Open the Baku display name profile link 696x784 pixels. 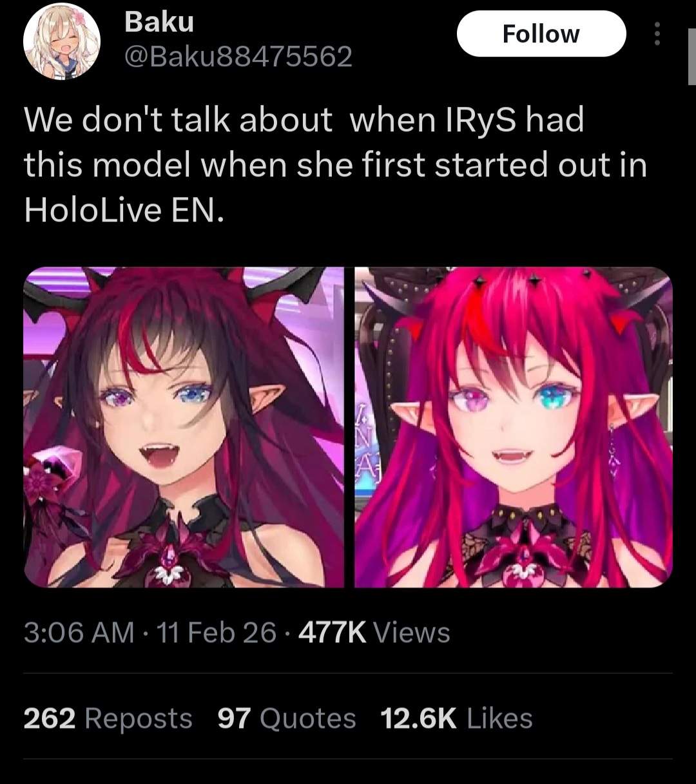point(159,22)
